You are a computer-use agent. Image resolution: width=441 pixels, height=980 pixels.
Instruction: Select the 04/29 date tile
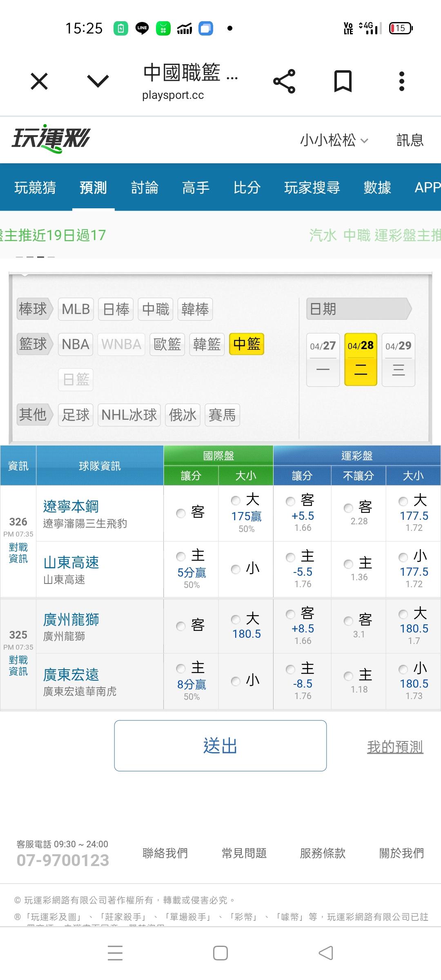click(398, 359)
